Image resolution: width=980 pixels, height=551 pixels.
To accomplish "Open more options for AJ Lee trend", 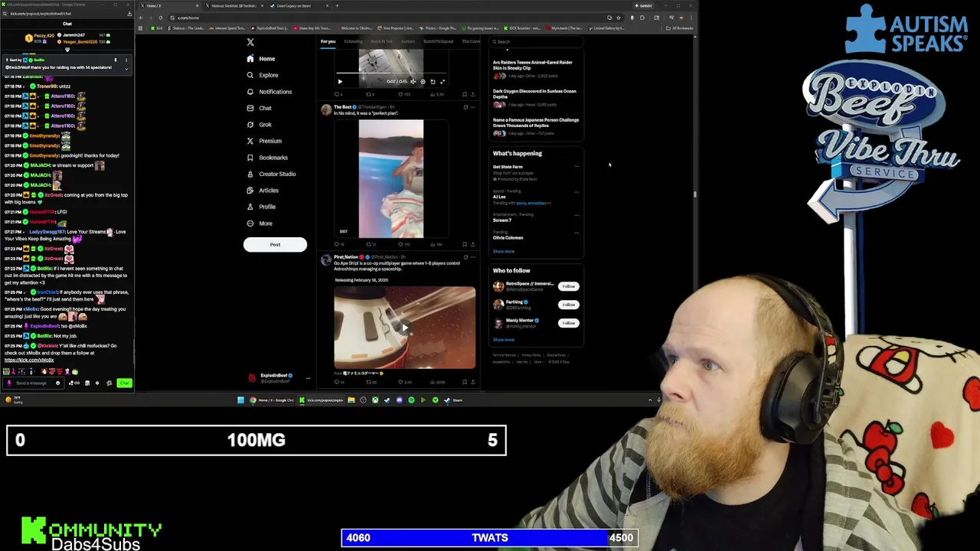I will click(577, 192).
